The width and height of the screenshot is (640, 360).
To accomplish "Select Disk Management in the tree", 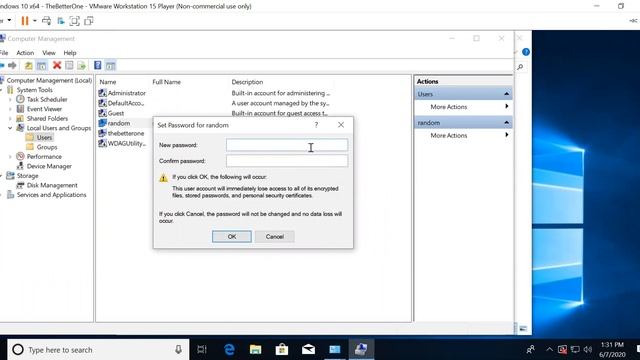I will click(52, 185).
